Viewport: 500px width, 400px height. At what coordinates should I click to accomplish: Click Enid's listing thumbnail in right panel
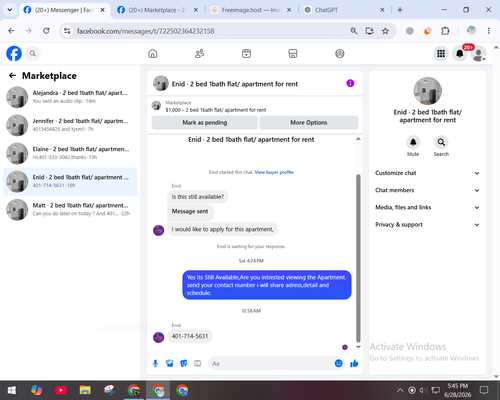428,91
